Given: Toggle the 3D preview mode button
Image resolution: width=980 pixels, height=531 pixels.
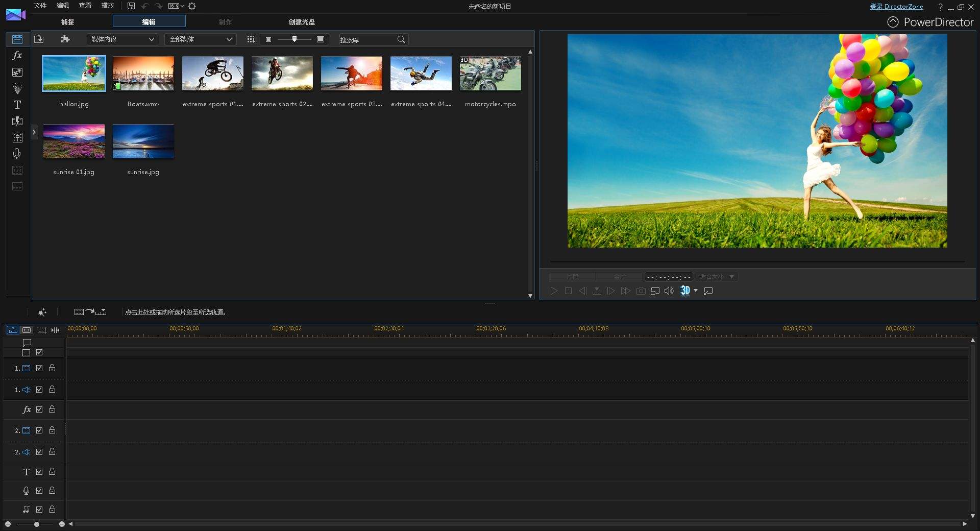Looking at the screenshot, I should pos(685,291).
